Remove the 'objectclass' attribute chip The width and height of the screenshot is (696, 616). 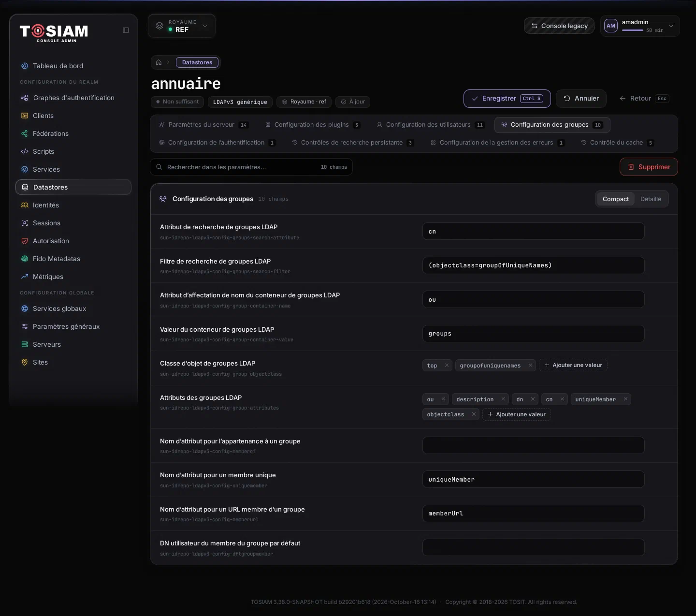(x=474, y=414)
